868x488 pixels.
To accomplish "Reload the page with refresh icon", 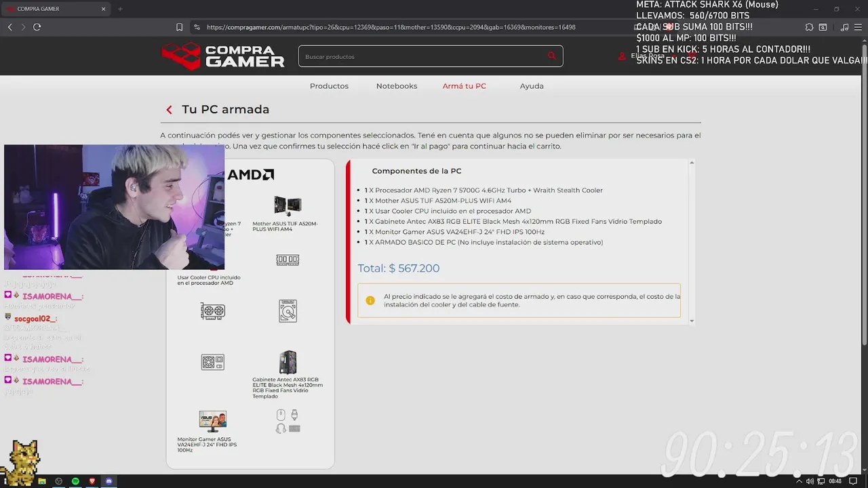I will [x=37, y=27].
